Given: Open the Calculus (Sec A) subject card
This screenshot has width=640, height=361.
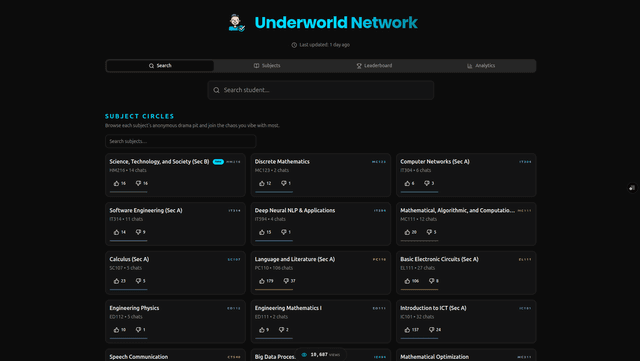Looking at the screenshot, I should pyautogui.click(x=176, y=272).
